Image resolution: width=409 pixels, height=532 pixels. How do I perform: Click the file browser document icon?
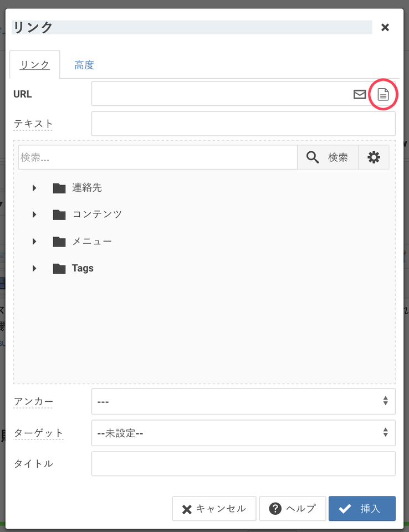(384, 94)
